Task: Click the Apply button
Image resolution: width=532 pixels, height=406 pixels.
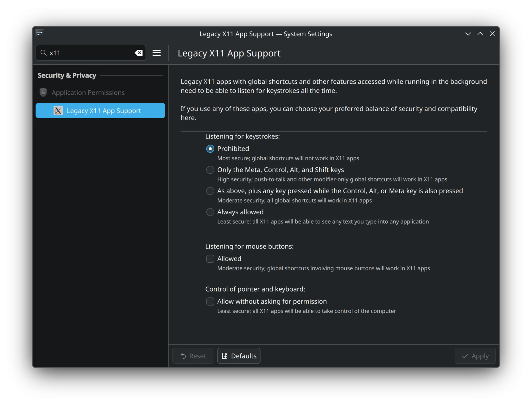Action: tap(475, 356)
